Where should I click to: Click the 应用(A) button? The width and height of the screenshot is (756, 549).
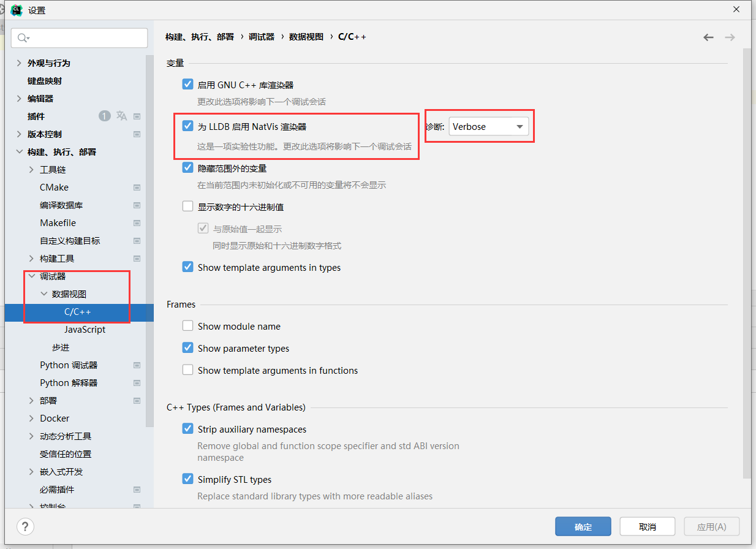(711, 526)
